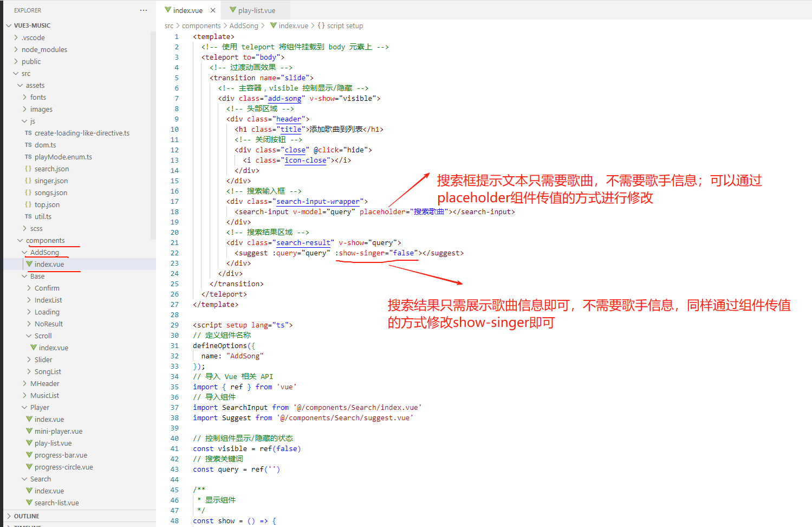
Task: Click the Vue icon on index.vue tab
Action: (x=168, y=10)
